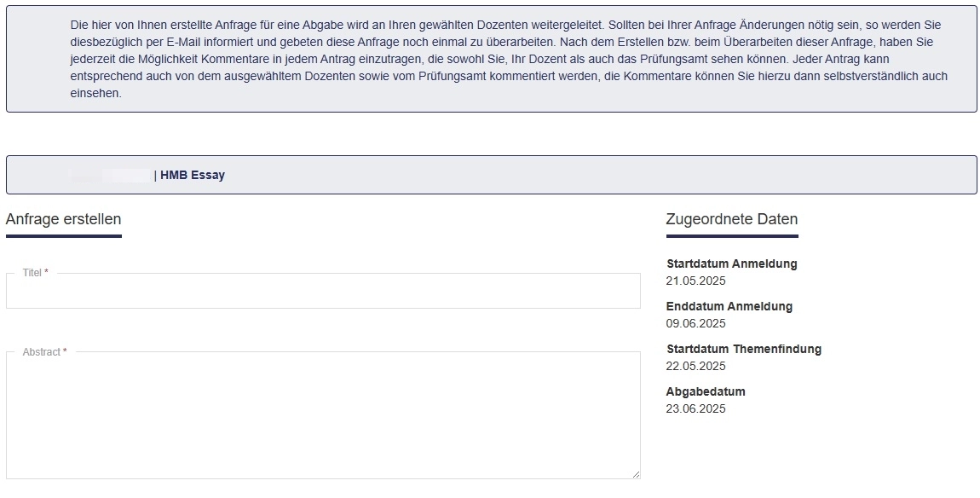Click the "Titel *" field label
Image resolution: width=980 pixels, height=498 pixels.
click(36, 273)
